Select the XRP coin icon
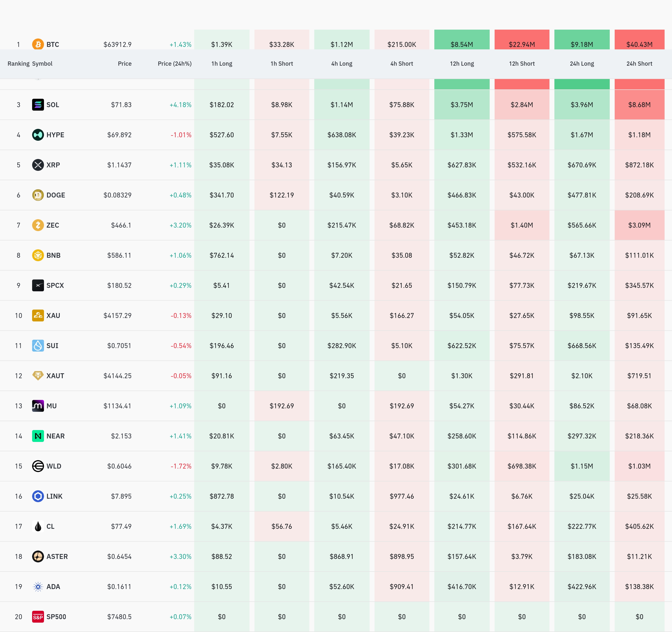Screen dimensions: 672x632 click(38, 165)
